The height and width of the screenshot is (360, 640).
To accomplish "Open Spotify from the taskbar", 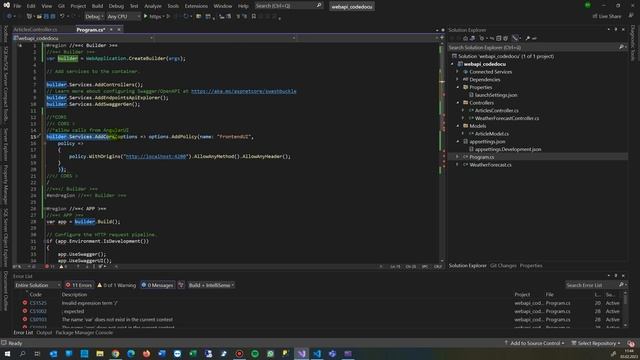I will tap(255, 353).
